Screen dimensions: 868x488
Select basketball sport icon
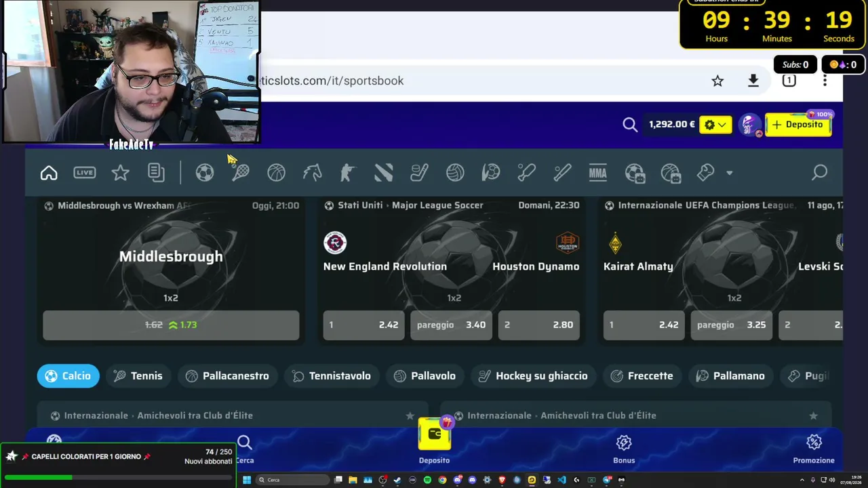click(276, 173)
